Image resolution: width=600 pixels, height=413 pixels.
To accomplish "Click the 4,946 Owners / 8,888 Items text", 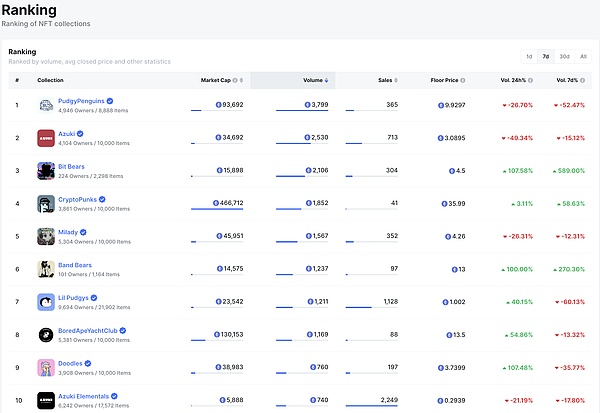I will [93, 111].
